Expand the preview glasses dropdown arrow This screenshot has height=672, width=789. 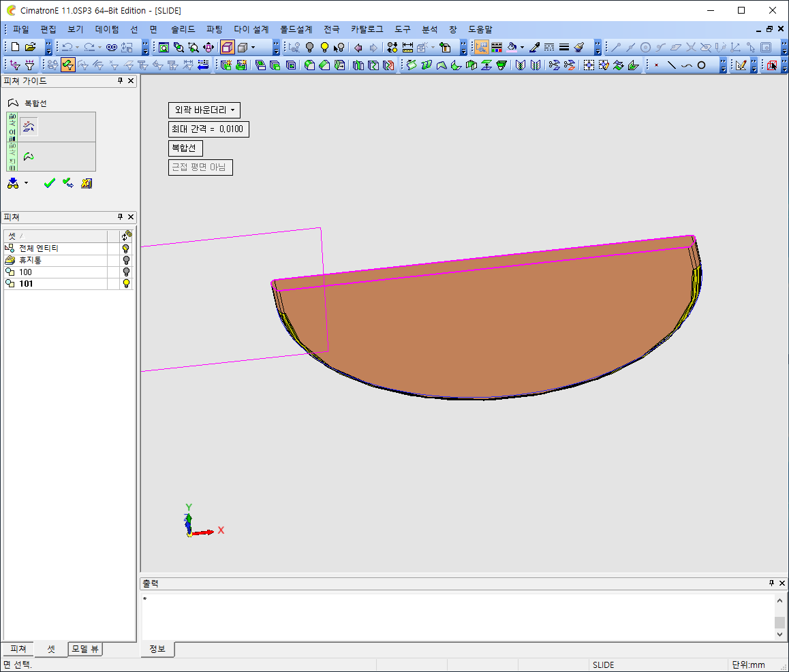pos(26,183)
